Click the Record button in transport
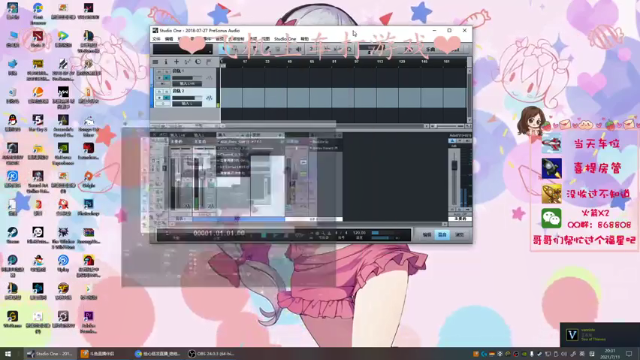Image resolution: width=640 pixels, height=360 pixels. [x=286, y=235]
